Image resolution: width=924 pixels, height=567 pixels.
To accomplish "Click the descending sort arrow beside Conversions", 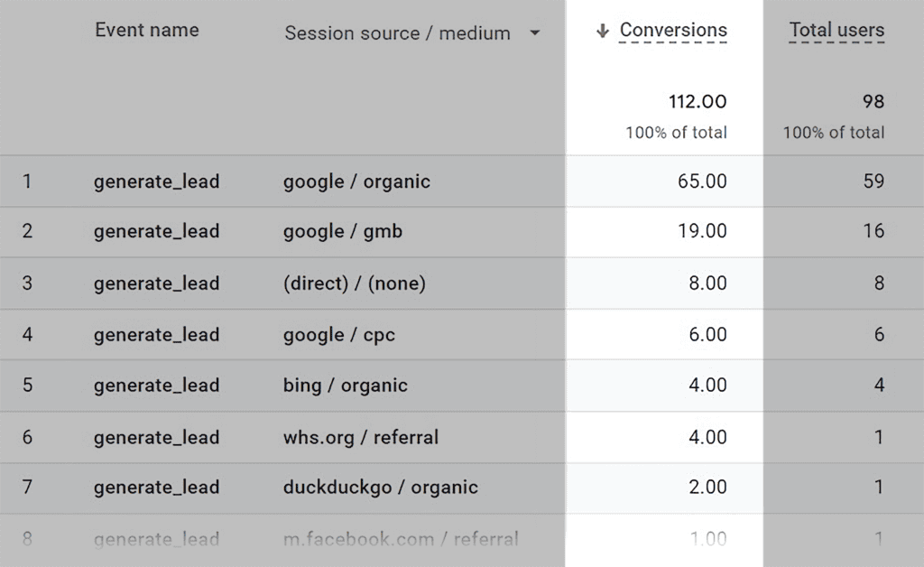I will click(x=602, y=32).
